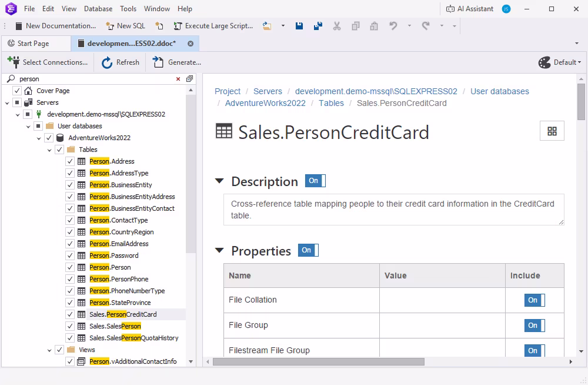Click into the person search field
This screenshot has width=588, height=385.
(x=96, y=79)
